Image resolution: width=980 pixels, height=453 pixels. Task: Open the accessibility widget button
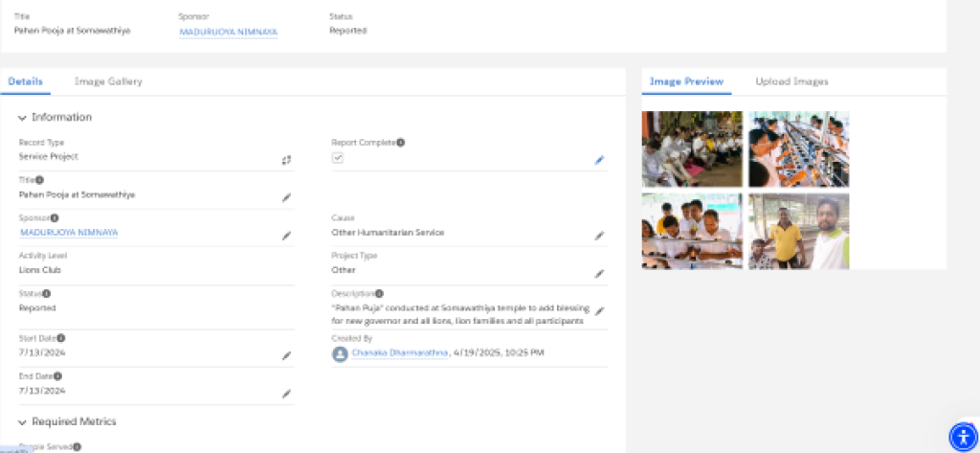[963, 437]
